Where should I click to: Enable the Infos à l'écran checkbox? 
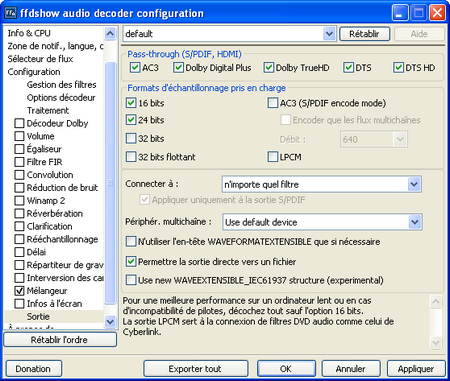pyautogui.click(x=19, y=304)
